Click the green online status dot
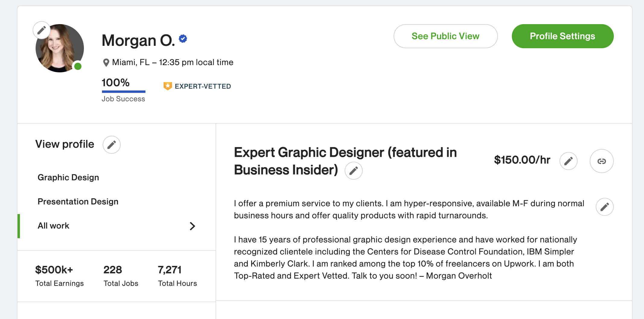 coord(78,66)
